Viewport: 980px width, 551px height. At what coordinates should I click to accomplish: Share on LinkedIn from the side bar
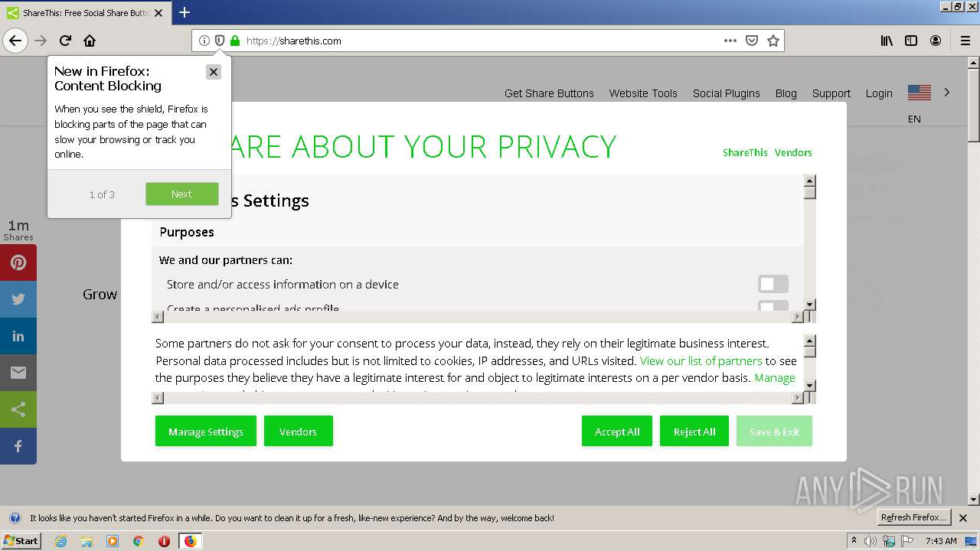coord(18,336)
